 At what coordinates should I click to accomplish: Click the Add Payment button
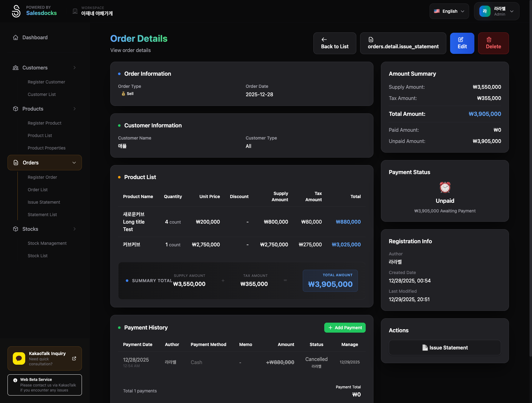pos(345,327)
